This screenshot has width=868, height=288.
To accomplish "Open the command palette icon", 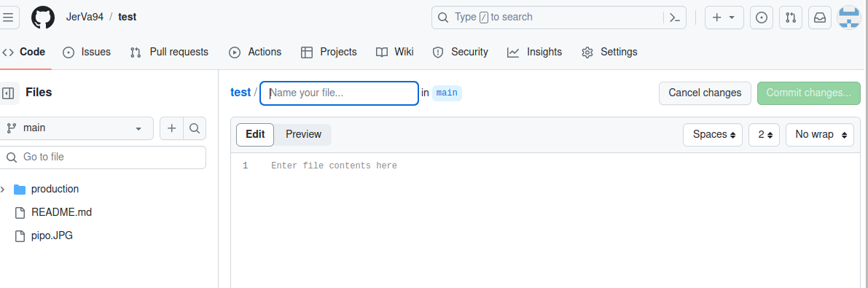I will click(674, 17).
